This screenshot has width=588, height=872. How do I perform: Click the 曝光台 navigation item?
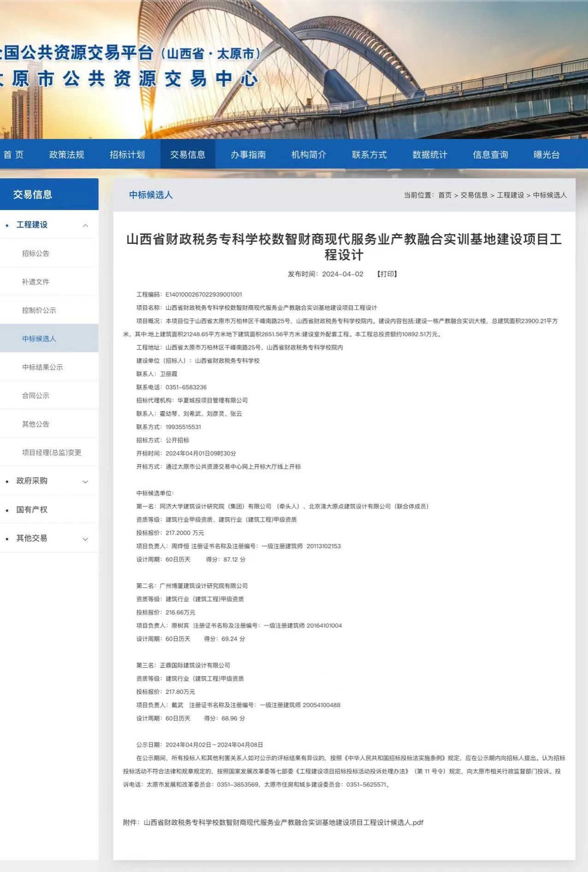(x=546, y=155)
